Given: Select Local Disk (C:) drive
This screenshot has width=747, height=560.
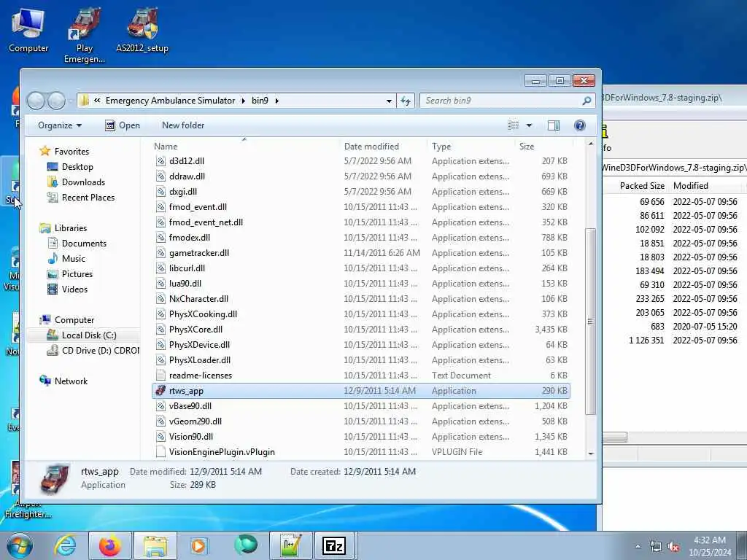Looking at the screenshot, I should (x=88, y=335).
